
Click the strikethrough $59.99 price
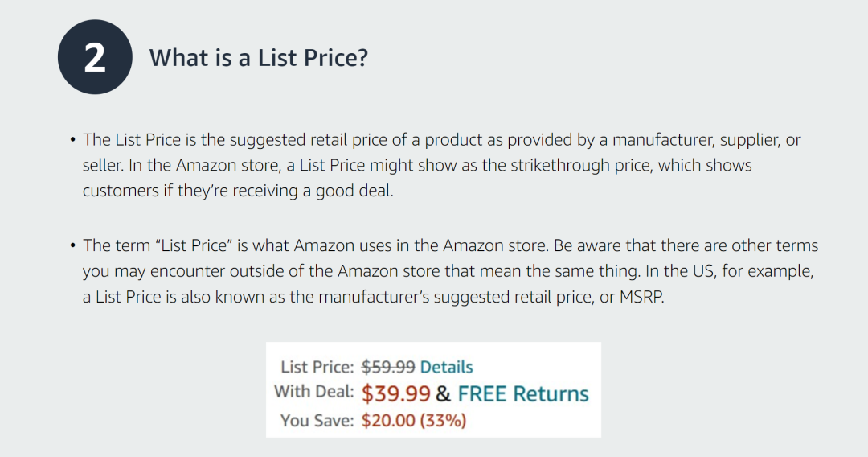[388, 367]
